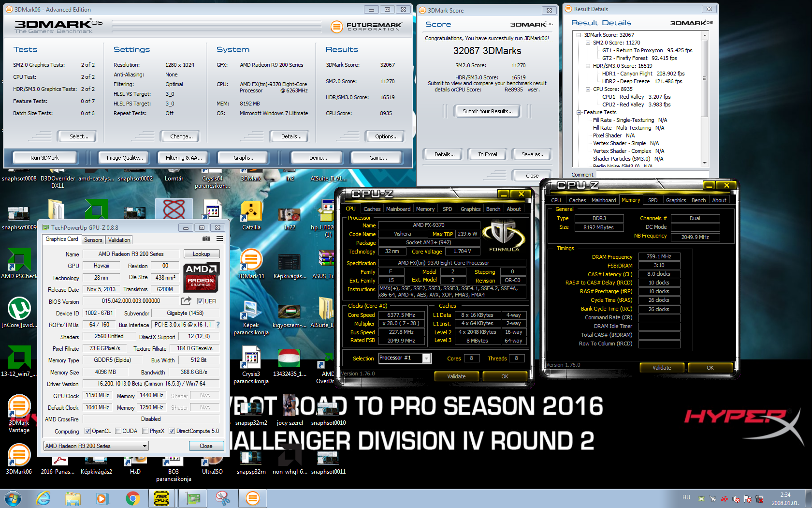
Task: Open the Processor #1 selection dropdown in CPU-Z
Action: 405,358
